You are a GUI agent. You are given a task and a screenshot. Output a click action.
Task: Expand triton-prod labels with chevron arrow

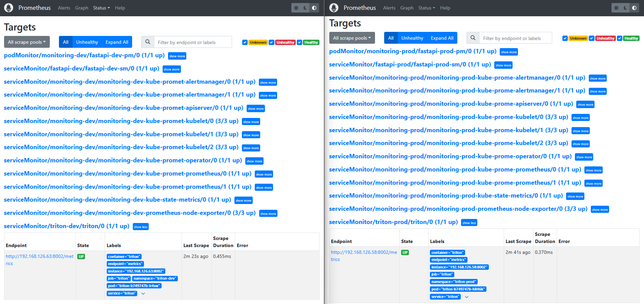(x=467, y=297)
